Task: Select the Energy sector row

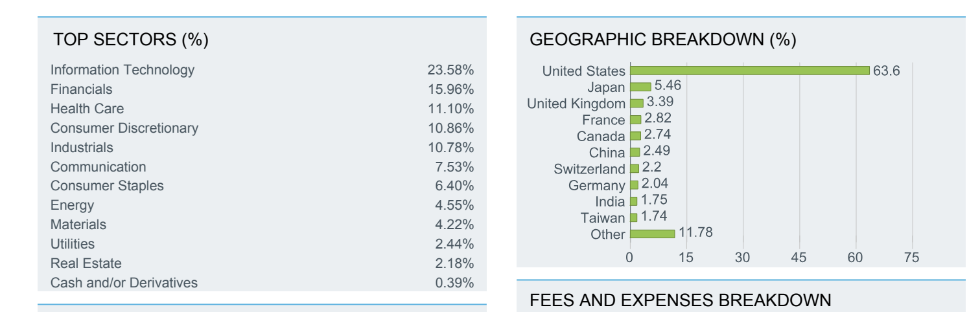Action: 262,205
